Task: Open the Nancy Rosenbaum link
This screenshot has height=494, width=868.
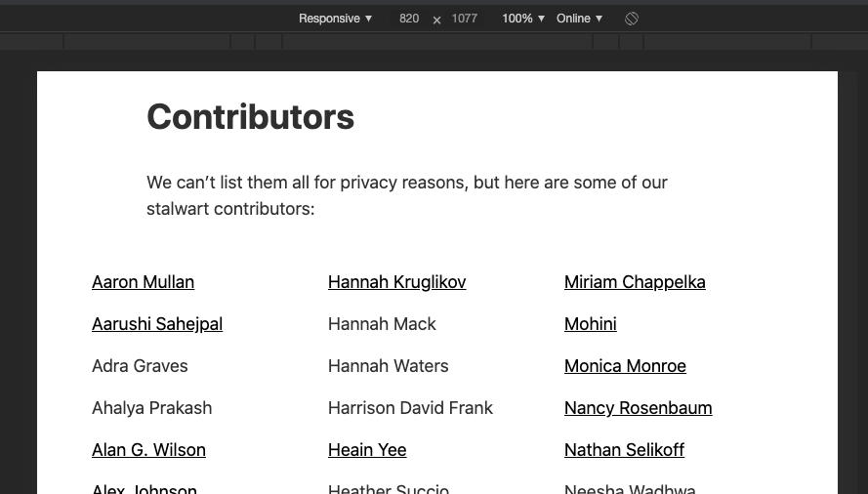Action: click(639, 408)
